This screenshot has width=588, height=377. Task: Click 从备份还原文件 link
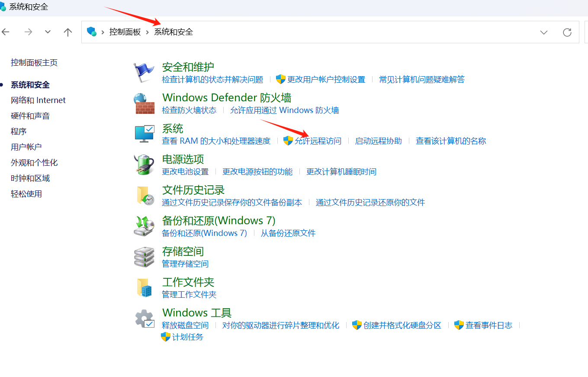288,233
